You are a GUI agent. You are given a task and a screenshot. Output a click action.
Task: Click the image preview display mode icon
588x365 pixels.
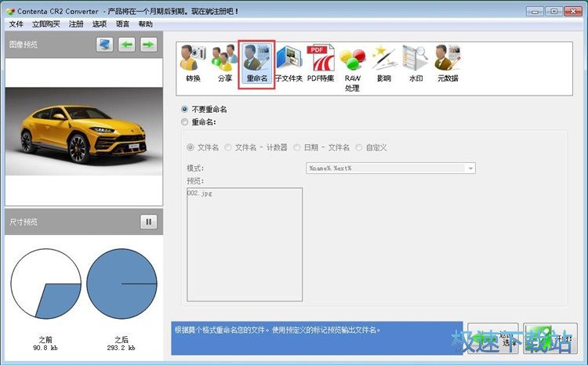[104, 45]
